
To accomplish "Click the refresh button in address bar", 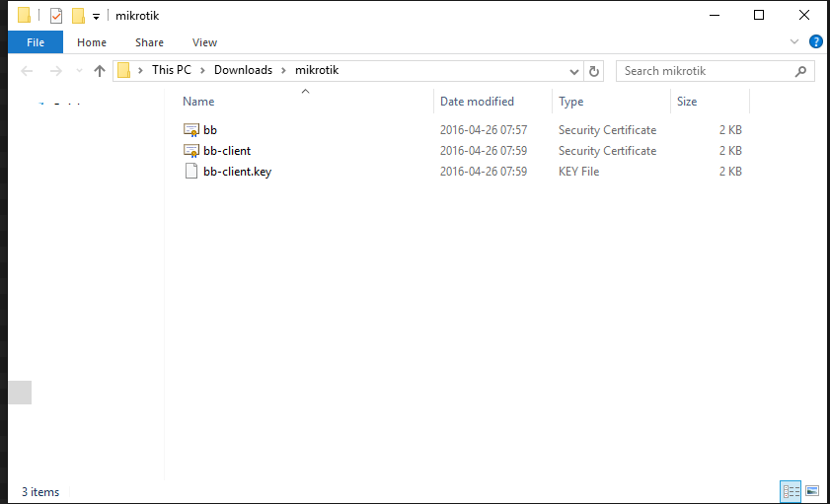I will (x=594, y=71).
